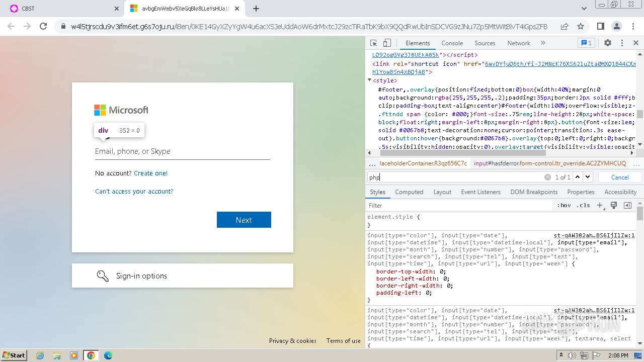
Task: Toggle the device toolbar in DevTools
Action: click(387, 43)
